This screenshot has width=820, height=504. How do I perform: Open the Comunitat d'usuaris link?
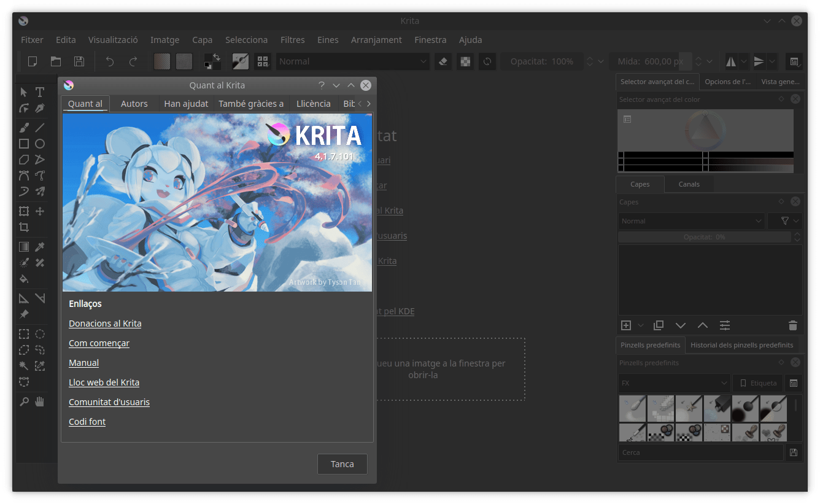(x=109, y=402)
